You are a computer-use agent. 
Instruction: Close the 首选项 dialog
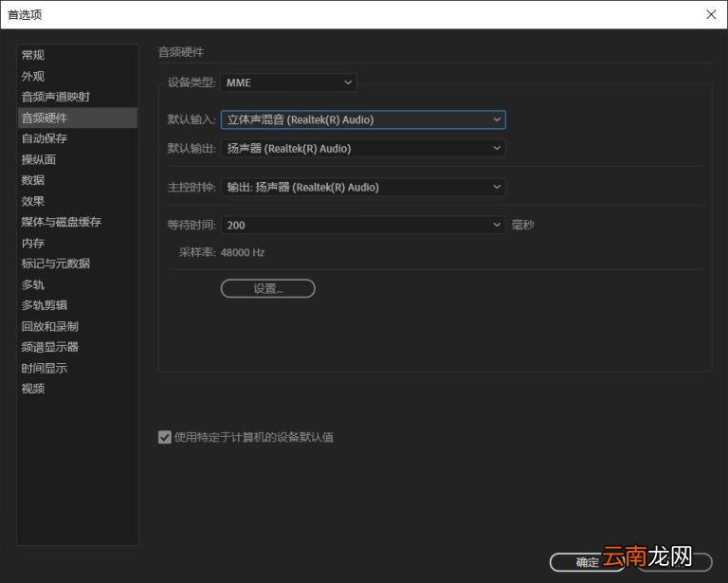pyautogui.click(x=711, y=14)
